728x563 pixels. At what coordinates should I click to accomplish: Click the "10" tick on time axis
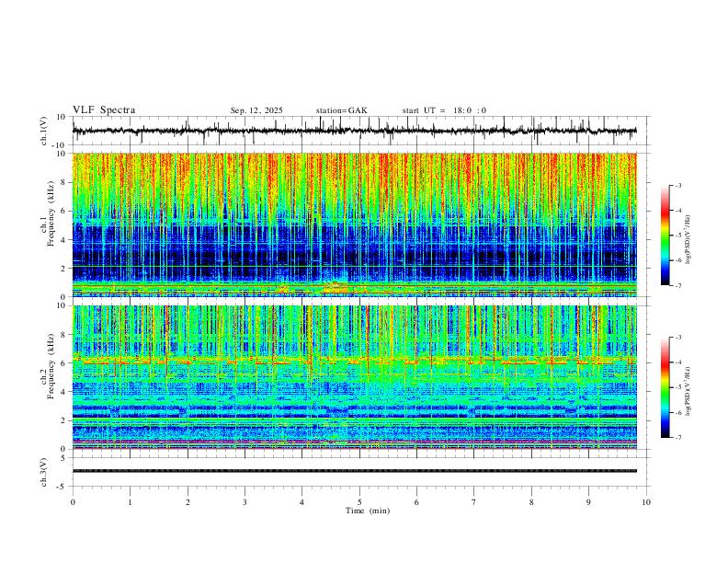point(646,502)
